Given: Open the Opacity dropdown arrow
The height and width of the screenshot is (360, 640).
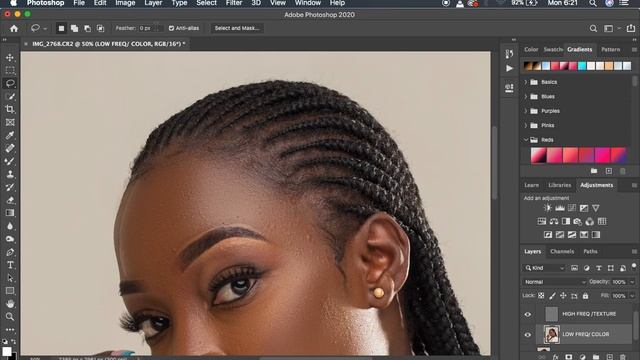Looking at the screenshot, I should click(632, 282).
